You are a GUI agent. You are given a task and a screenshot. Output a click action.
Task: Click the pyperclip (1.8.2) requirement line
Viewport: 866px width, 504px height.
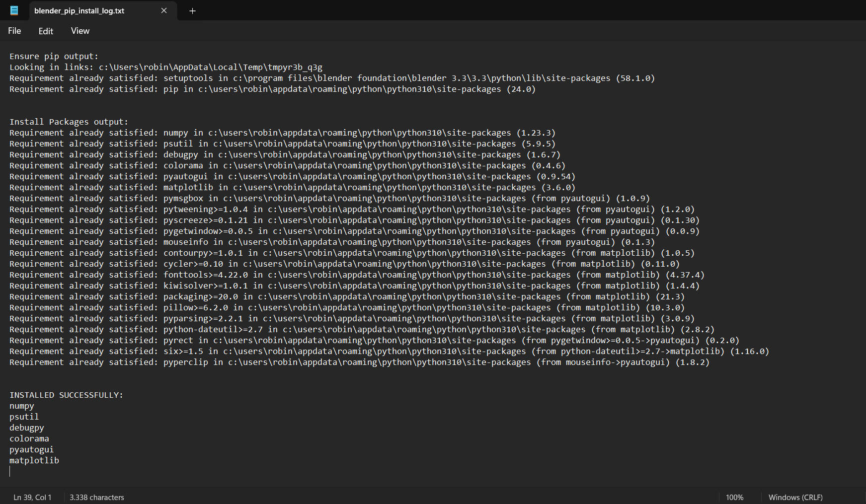pos(359,362)
